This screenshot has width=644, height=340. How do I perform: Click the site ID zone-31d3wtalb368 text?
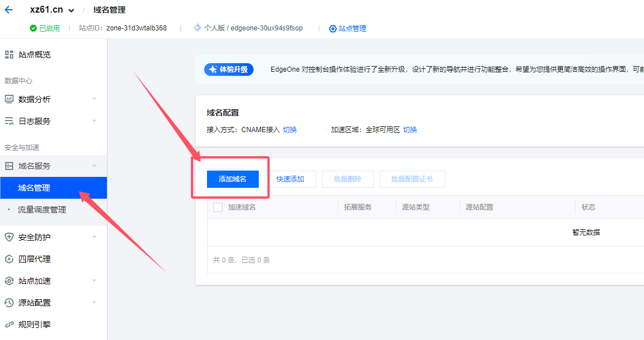point(136,28)
